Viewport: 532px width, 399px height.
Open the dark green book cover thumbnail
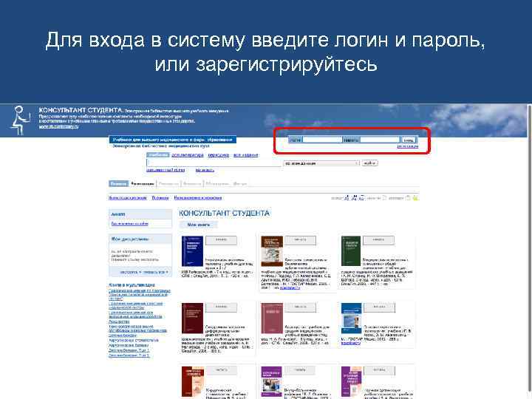tap(351, 251)
